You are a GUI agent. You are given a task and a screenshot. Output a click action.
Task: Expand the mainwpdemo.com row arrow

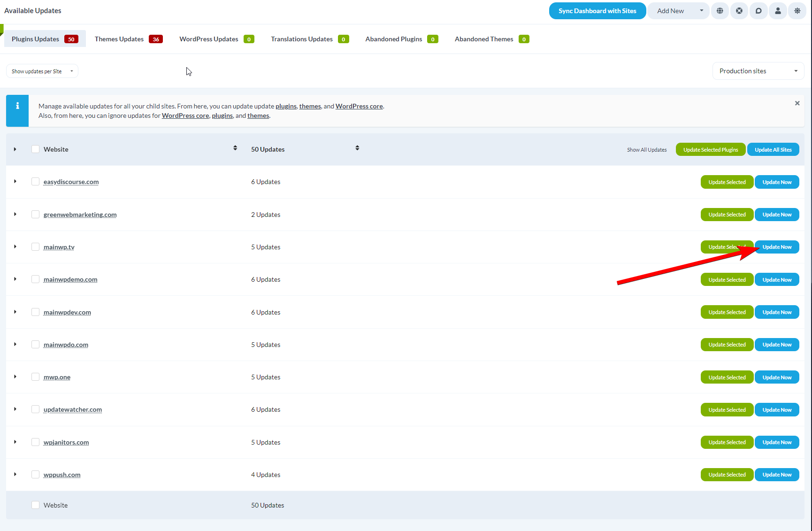click(15, 279)
